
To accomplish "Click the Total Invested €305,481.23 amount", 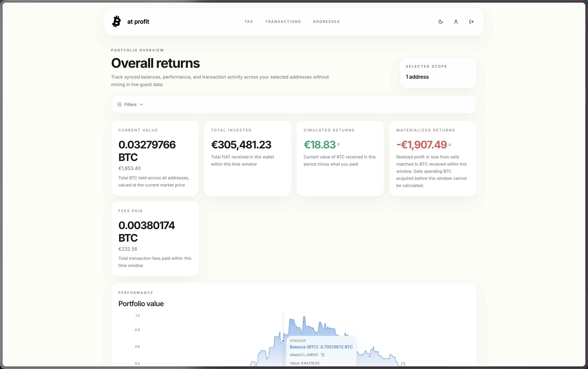I will point(241,145).
